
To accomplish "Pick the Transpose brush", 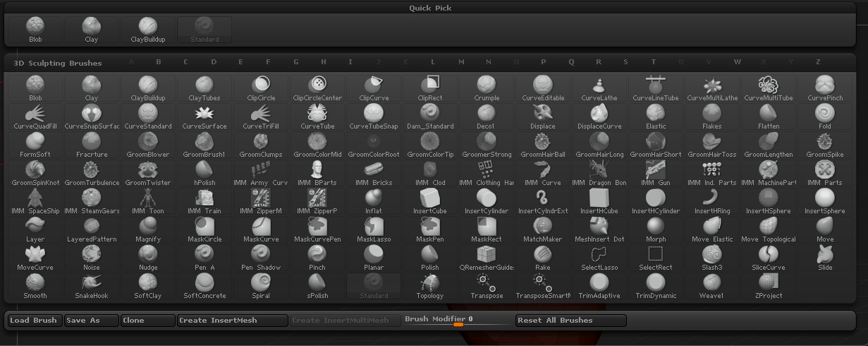I will (x=487, y=287).
